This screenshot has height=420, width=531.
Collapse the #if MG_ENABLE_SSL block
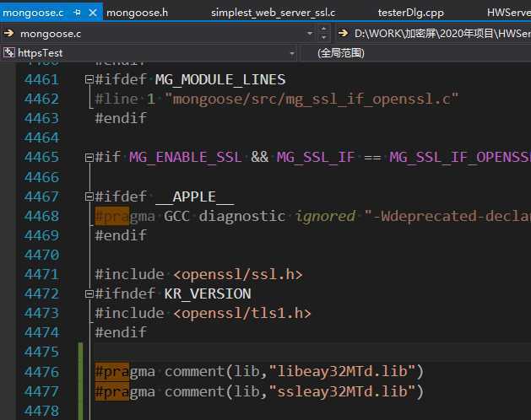click(x=89, y=158)
